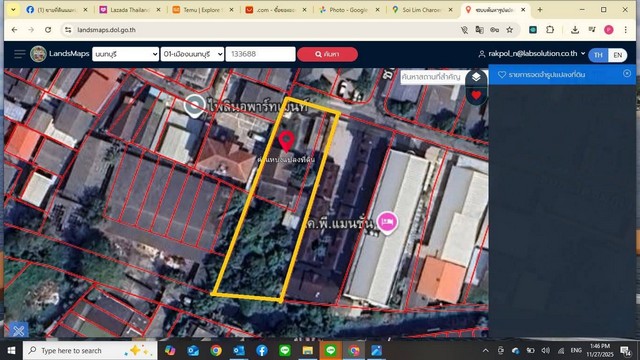Image resolution: width=640 pixels, height=360 pixels.
Task: Open the LandsMaps hamburger menu
Action: (x=20, y=54)
